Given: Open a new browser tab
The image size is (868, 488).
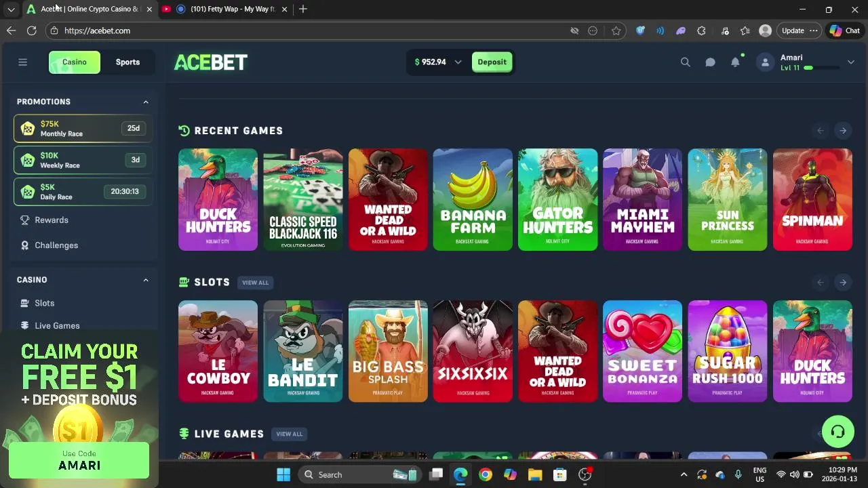Looking at the screenshot, I should pyautogui.click(x=303, y=9).
